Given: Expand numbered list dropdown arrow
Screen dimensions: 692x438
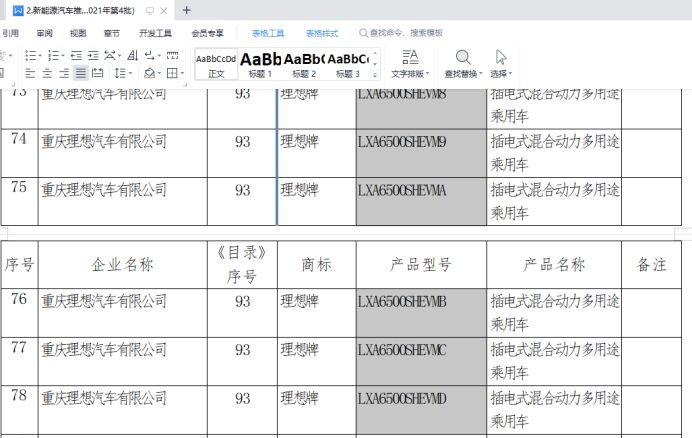Looking at the screenshot, I should pyautogui.click(x=63, y=56).
